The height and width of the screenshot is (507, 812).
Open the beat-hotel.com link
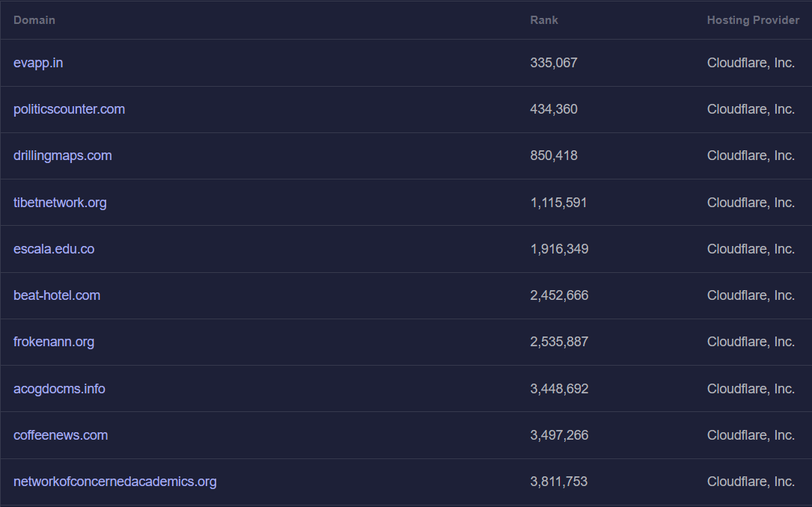coord(57,295)
